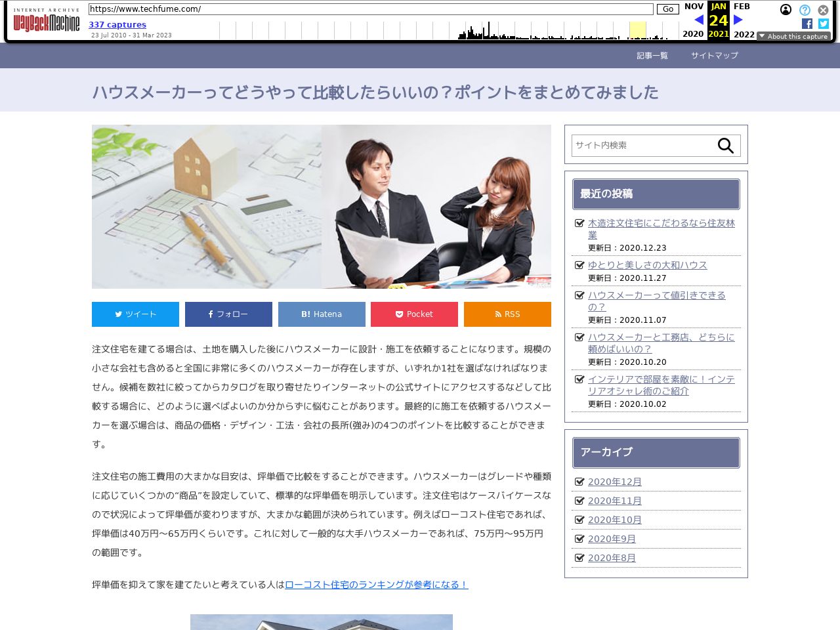Click the red Pocket save button
840x630 pixels.
click(x=414, y=314)
